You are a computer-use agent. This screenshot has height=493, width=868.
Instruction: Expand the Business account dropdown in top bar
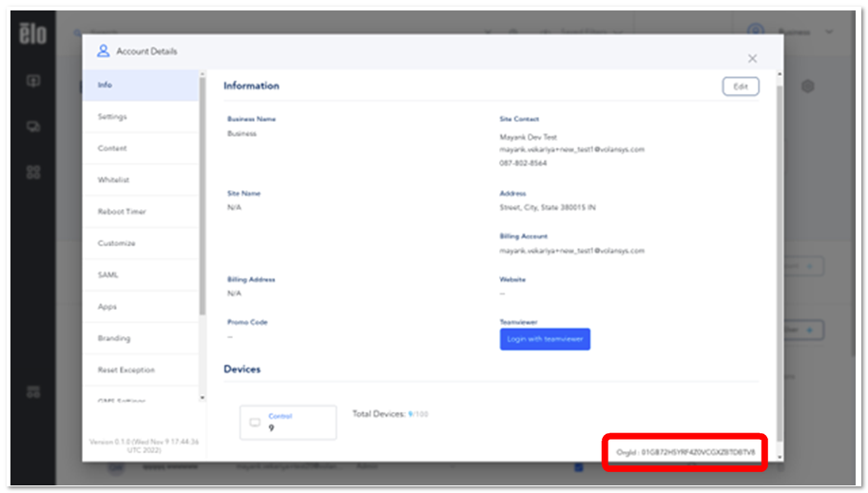click(829, 31)
